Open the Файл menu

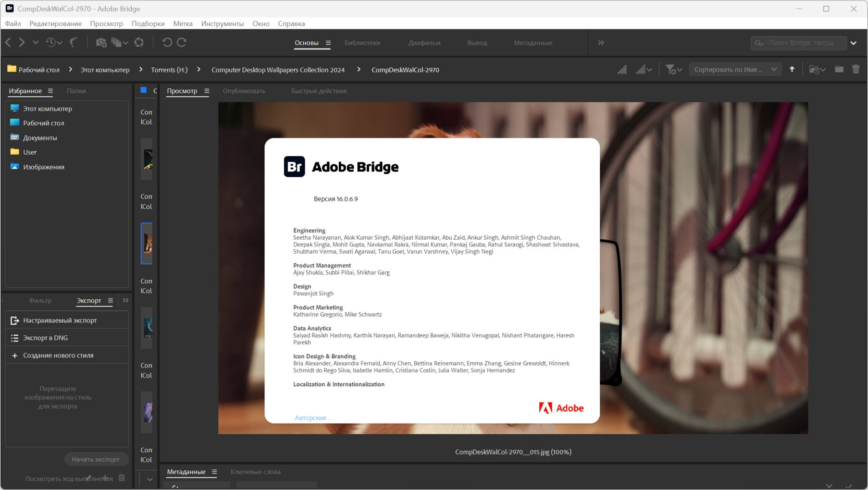tap(13, 24)
